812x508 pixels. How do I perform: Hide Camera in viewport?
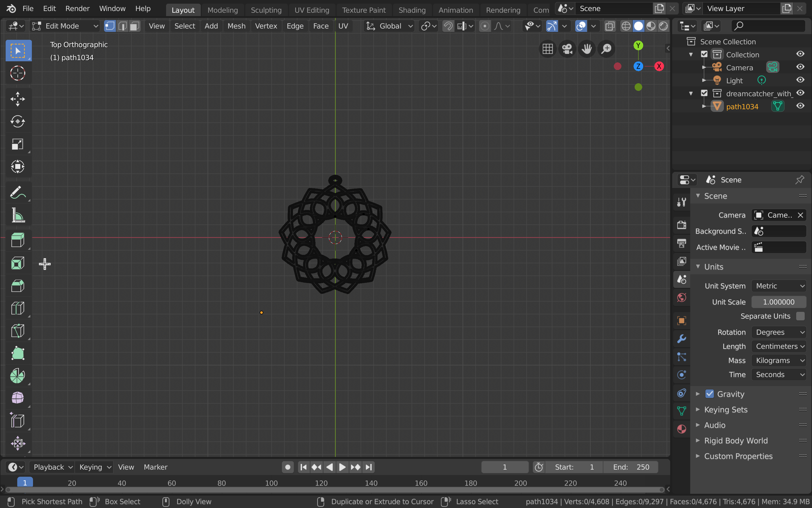tap(800, 67)
